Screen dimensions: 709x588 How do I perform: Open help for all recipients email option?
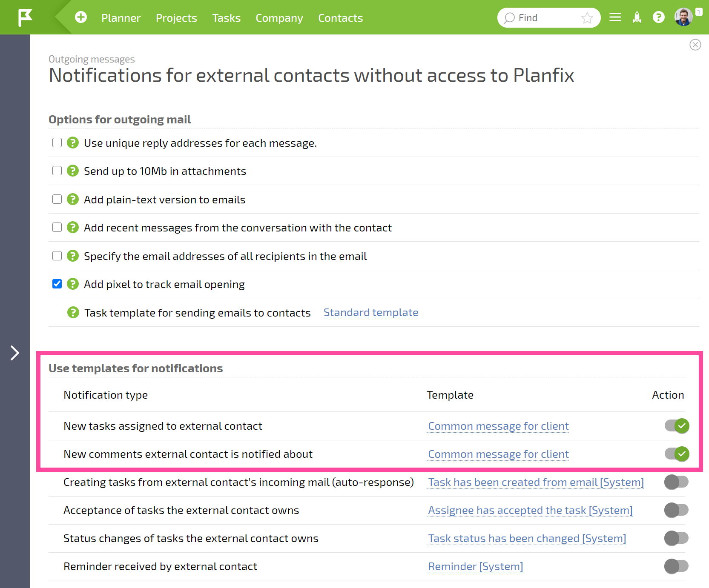click(73, 256)
